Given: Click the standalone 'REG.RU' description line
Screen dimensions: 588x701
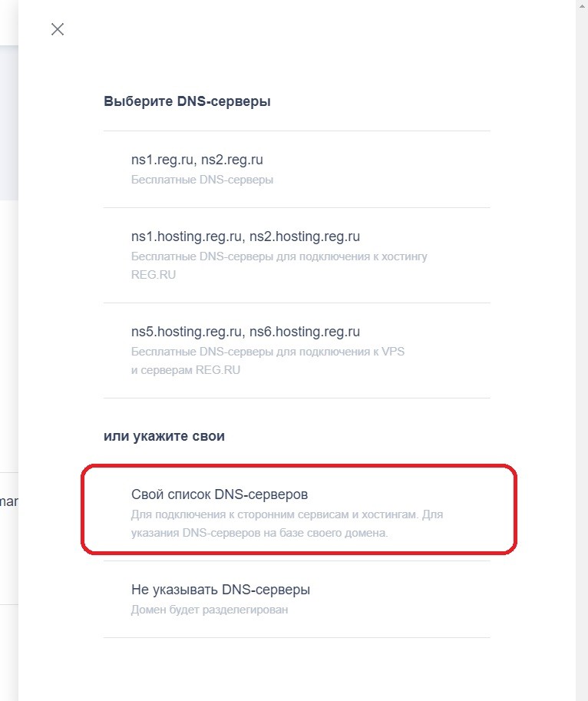Looking at the screenshot, I should pyautogui.click(x=154, y=275).
